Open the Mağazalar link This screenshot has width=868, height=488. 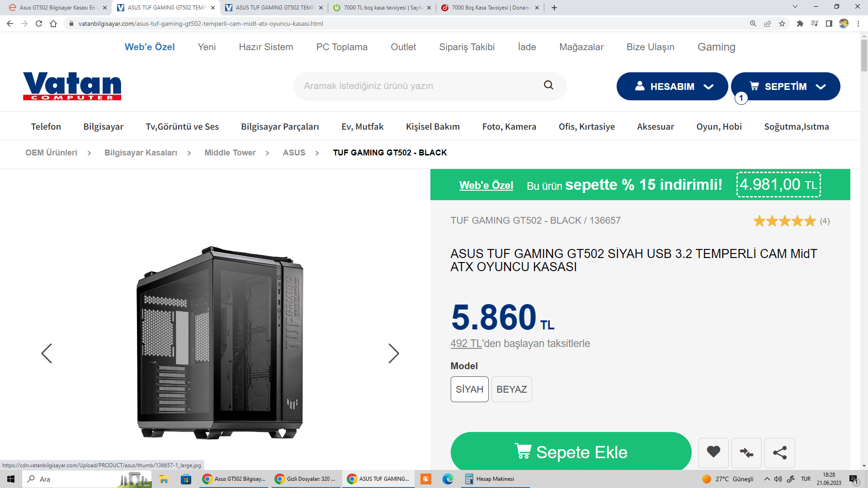(581, 47)
